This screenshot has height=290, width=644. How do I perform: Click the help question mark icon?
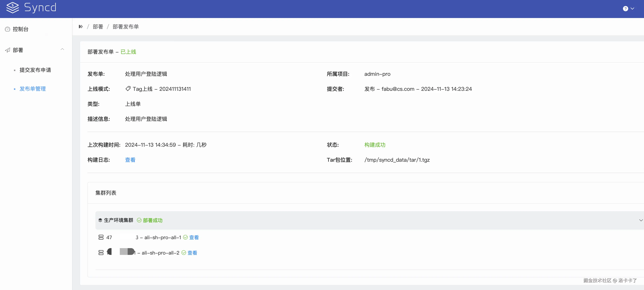[x=625, y=9]
